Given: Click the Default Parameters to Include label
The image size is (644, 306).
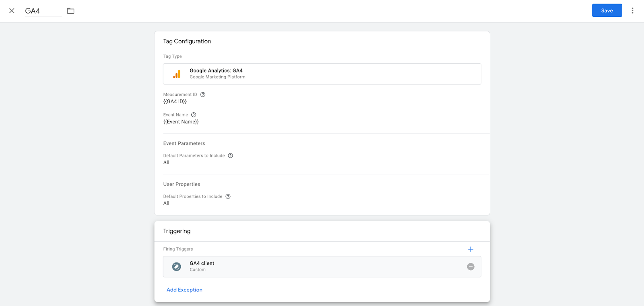Looking at the screenshot, I should tap(194, 156).
